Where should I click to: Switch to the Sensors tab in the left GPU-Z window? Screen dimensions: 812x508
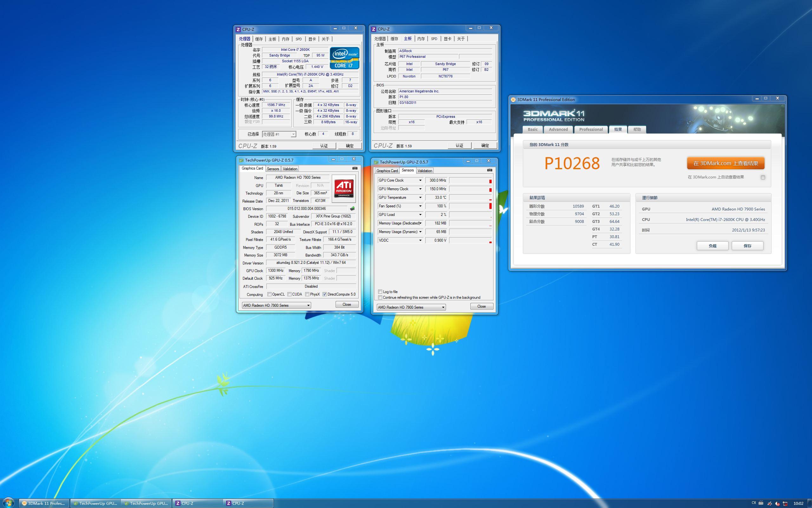click(x=273, y=169)
